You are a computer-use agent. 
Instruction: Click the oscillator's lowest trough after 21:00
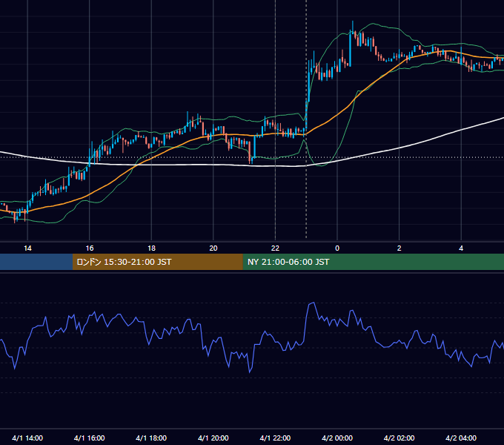250,372
